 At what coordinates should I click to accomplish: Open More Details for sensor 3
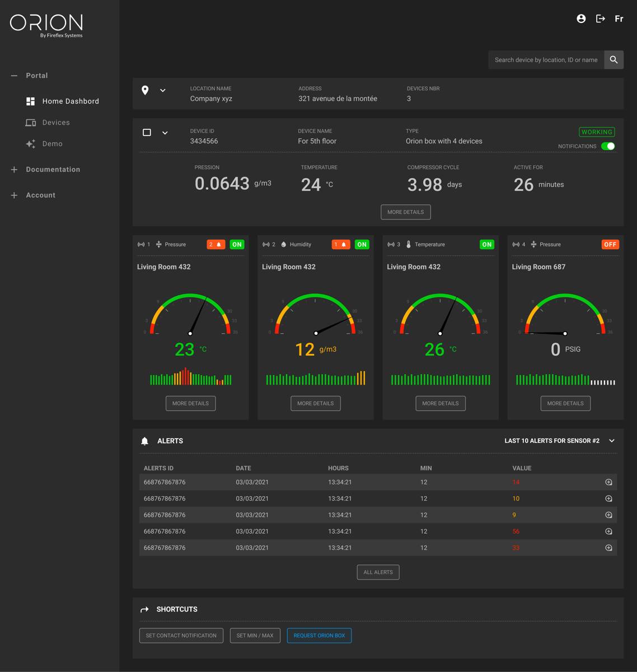pyautogui.click(x=441, y=403)
